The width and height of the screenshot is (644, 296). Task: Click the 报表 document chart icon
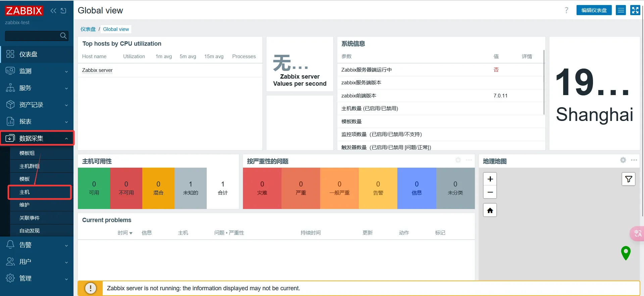(x=10, y=121)
